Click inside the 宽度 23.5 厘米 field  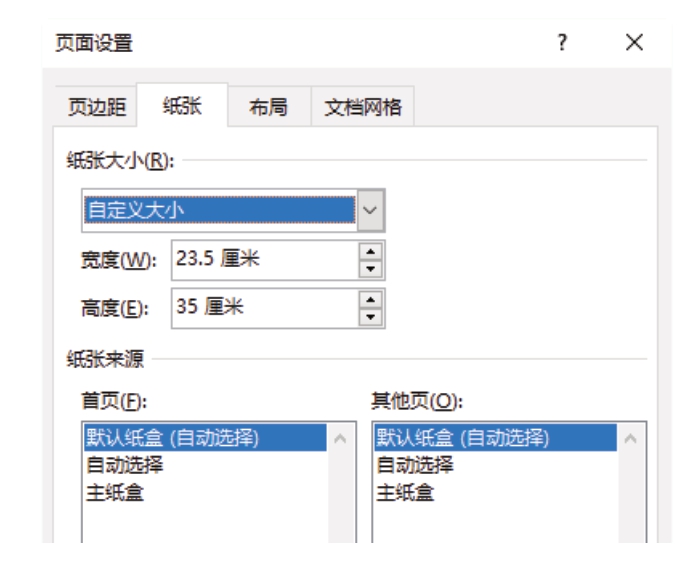[x=265, y=260]
